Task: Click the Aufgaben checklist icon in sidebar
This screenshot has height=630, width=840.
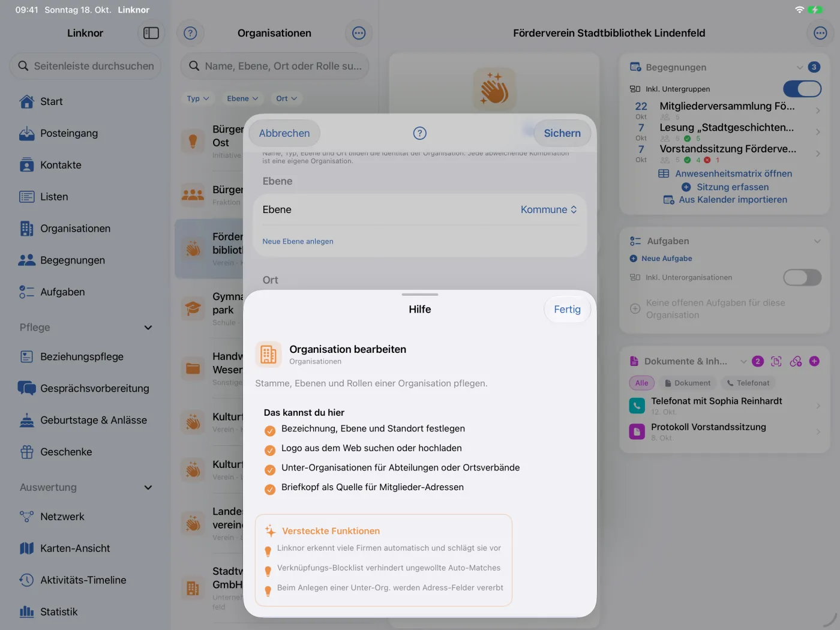Action: (x=27, y=292)
